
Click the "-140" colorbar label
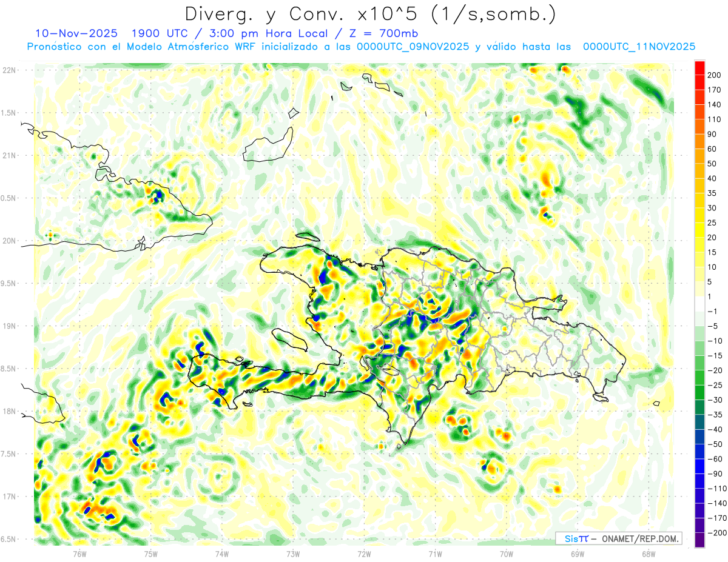718,504
